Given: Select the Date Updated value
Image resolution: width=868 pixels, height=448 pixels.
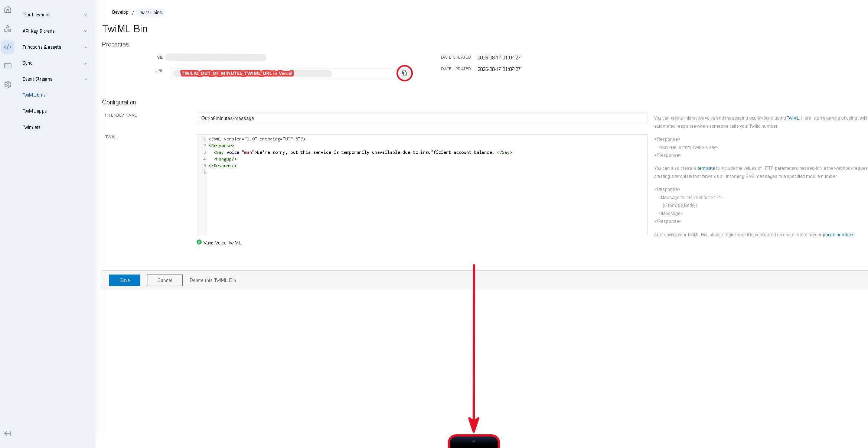Looking at the screenshot, I should (x=499, y=69).
